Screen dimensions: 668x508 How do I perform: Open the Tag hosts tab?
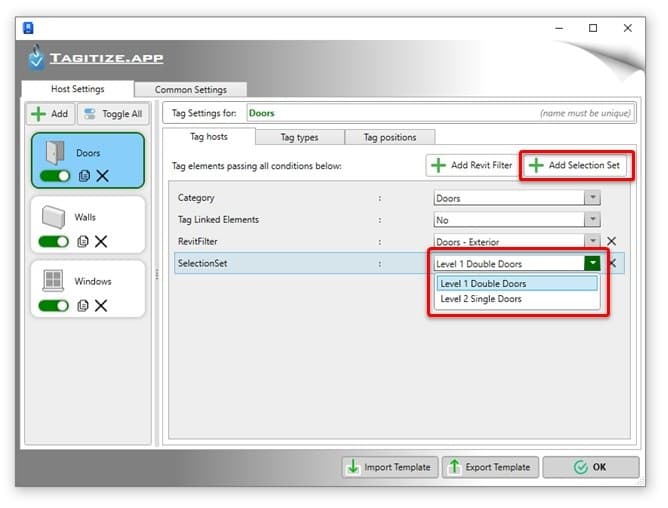coord(209,137)
